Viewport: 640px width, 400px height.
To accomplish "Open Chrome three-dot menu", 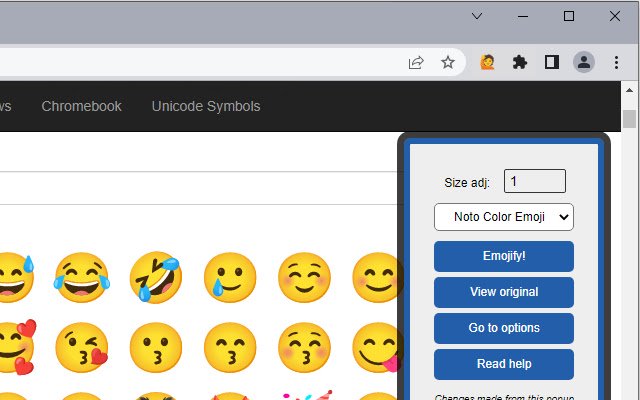I will click(x=616, y=62).
